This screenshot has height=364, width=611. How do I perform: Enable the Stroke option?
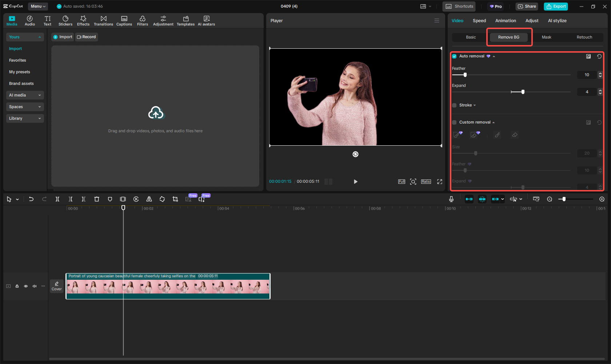click(x=454, y=105)
